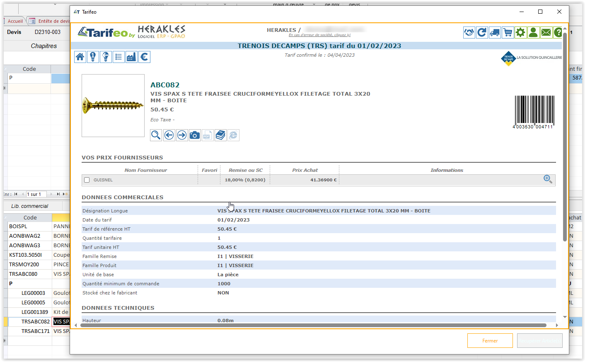
Task: Go to next article using the right arrow icon
Action: pyautogui.click(x=181, y=135)
